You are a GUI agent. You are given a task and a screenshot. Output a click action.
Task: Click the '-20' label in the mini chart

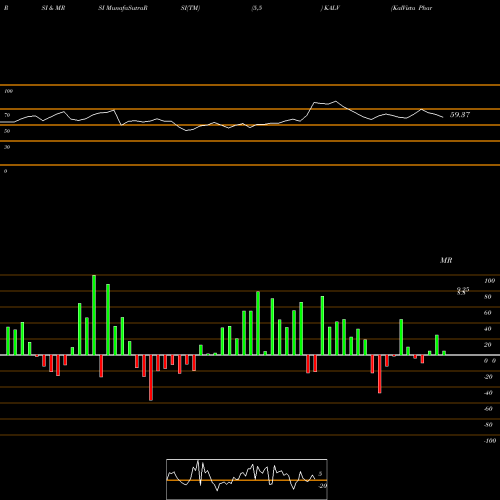tap(322, 486)
